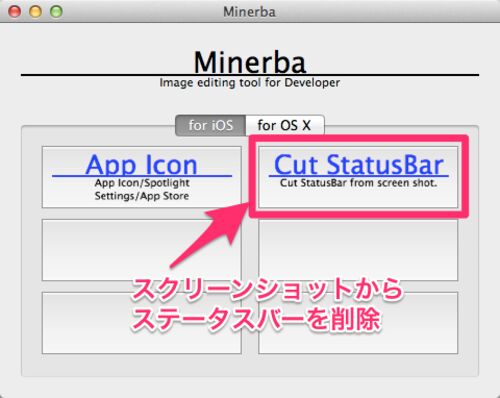Open the Cut StatusBar tool
Screen dimensions: 500x398
point(358,177)
